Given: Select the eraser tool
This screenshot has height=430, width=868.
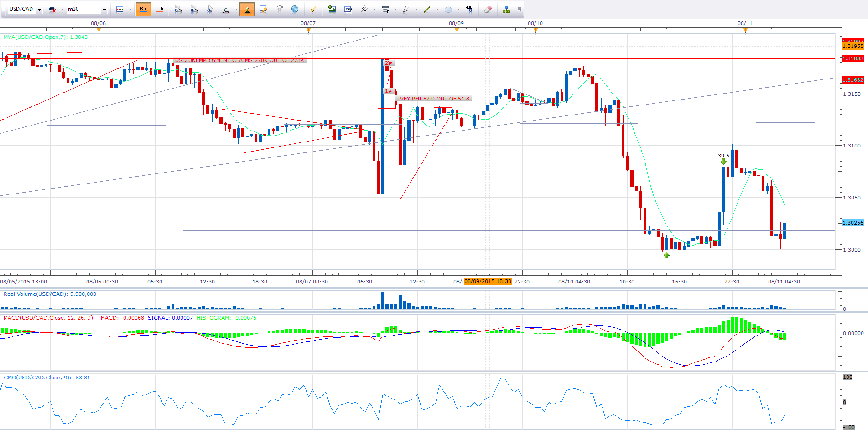Looking at the screenshot, I should pos(488,9).
